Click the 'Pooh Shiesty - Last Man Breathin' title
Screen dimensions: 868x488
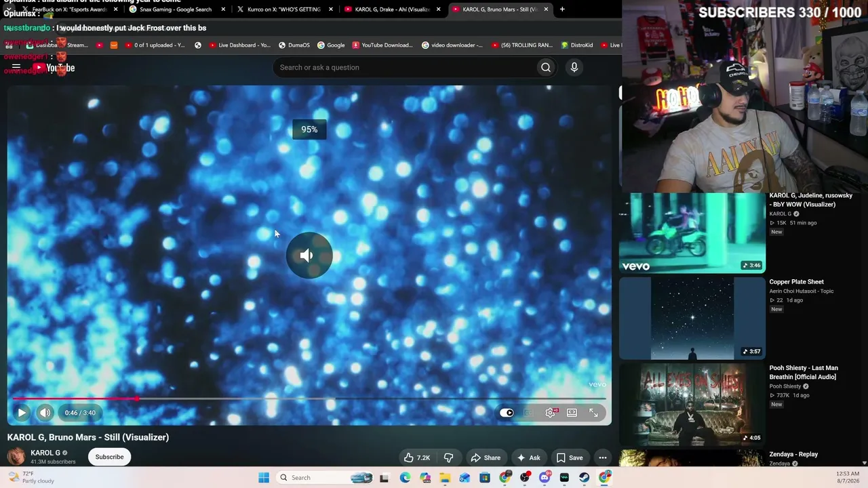click(x=803, y=372)
